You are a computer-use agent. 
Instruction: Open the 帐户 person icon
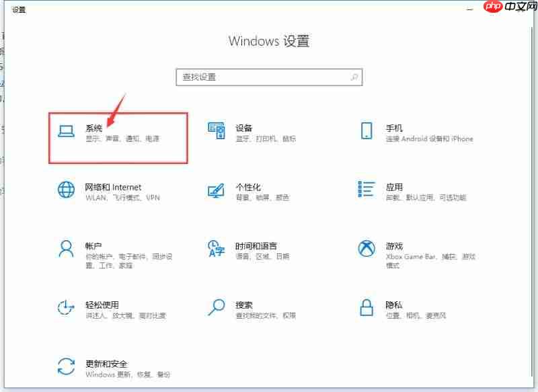(x=66, y=249)
